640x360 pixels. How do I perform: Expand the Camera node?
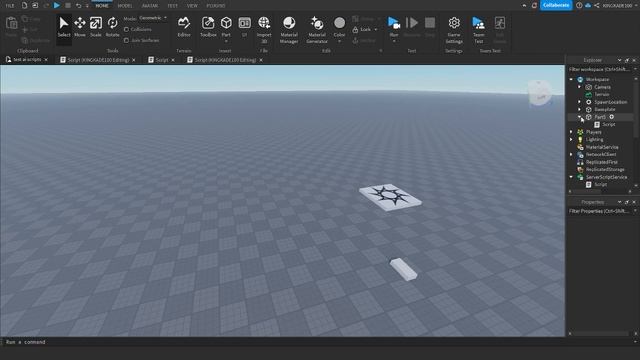click(580, 87)
